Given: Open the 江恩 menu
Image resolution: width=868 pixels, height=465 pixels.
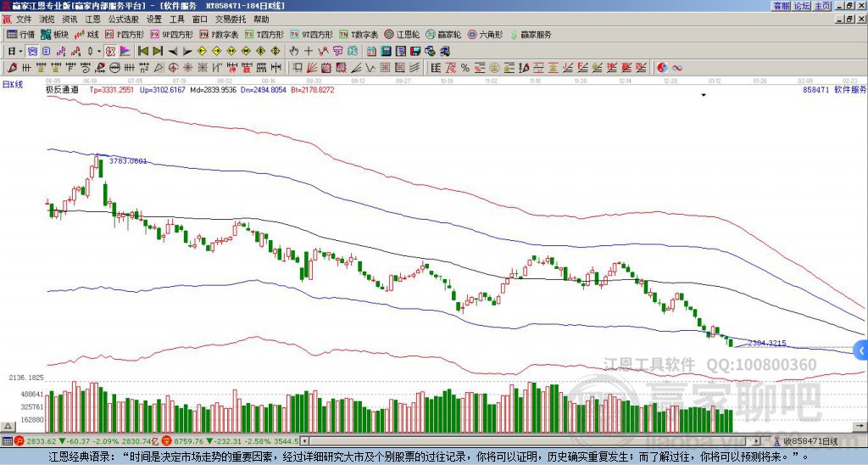Looking at the screenshot, I should click(92, 20).
